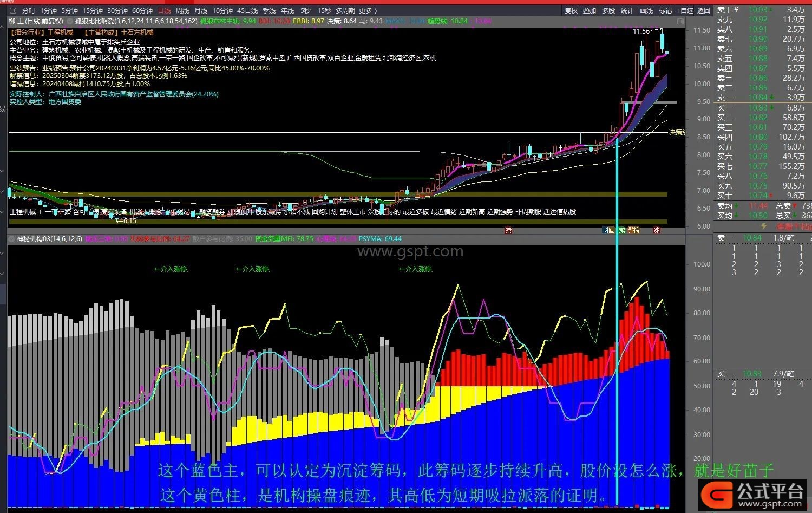The width and height of the screenshot is (812, 513).
Task: Open the 港 marker badge on timeline
Action: [x=508, y=230]
